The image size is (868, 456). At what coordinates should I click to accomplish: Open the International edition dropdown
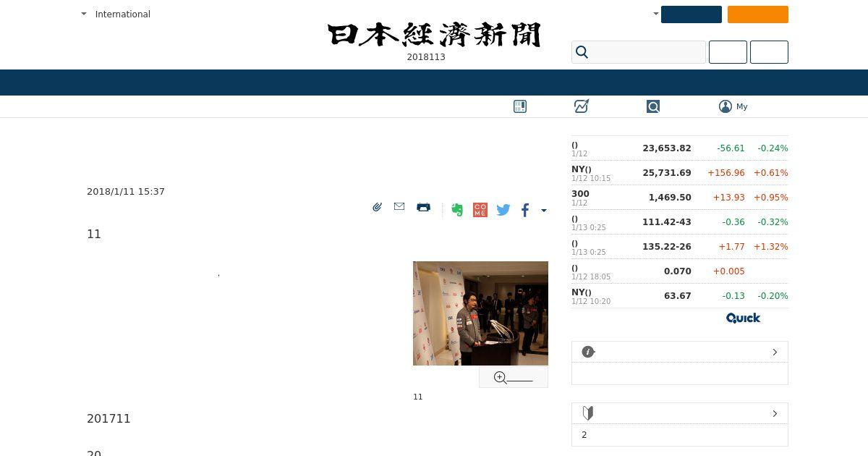pos(116,14)
